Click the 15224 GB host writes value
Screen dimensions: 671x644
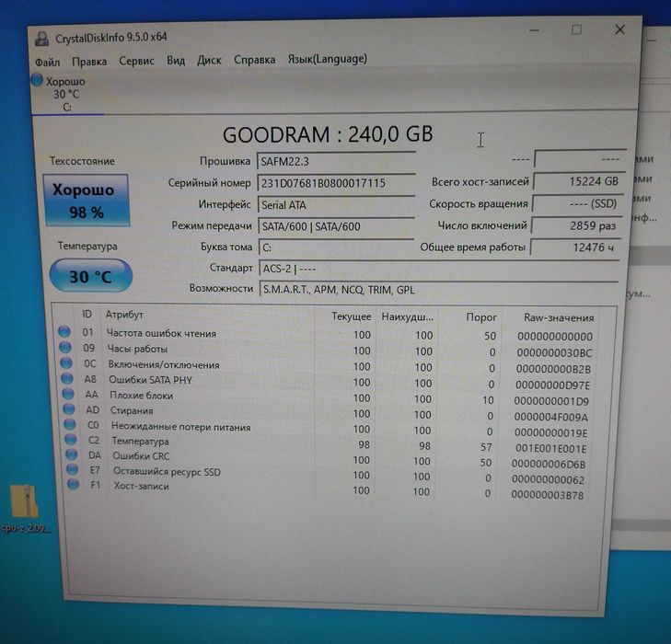coord(579,181)
